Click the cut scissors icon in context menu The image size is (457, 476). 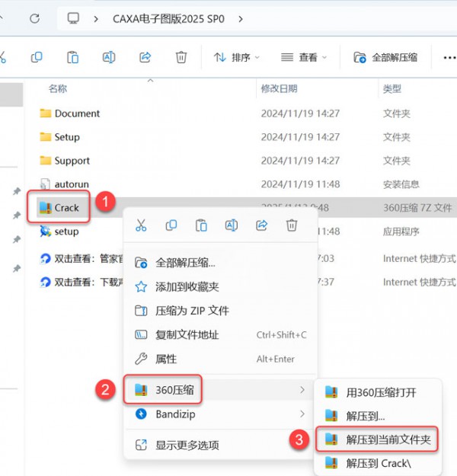coord(141,225)
